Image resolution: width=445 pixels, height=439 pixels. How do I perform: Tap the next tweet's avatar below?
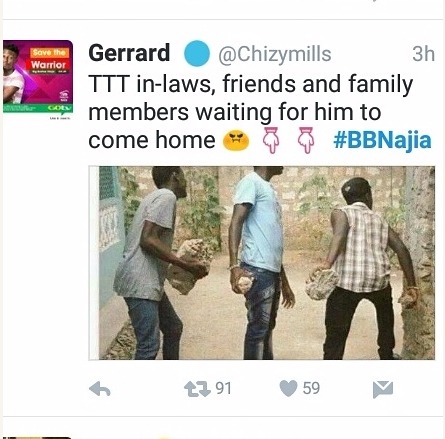click(38, 437)
